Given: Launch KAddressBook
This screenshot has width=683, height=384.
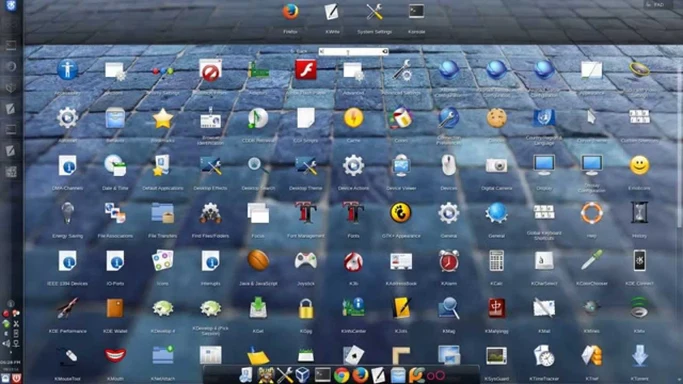Looking at the screenshot, I should coord(401,261).
